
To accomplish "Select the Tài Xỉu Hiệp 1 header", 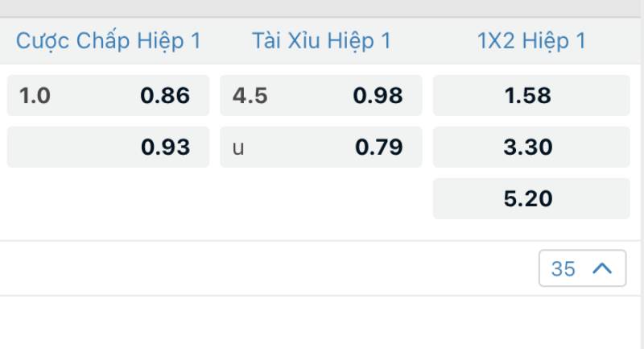I will 321,41.
